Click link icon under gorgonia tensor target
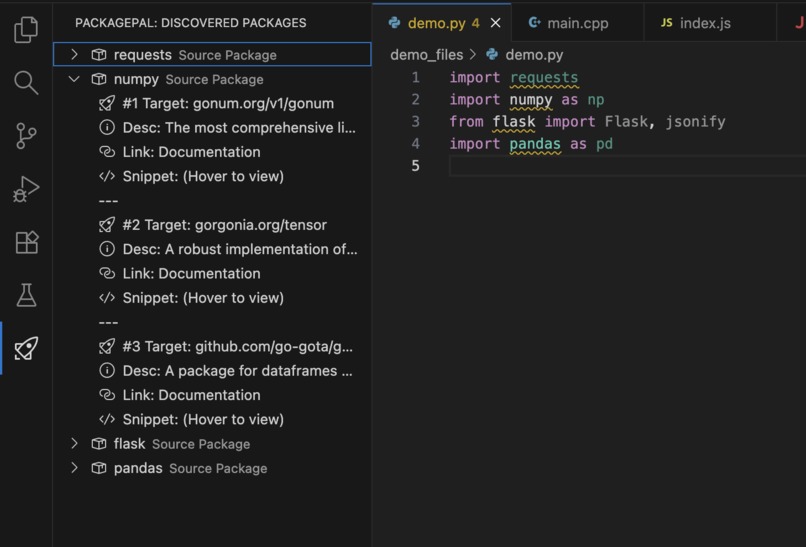806x547 pixels. [106, 274]
